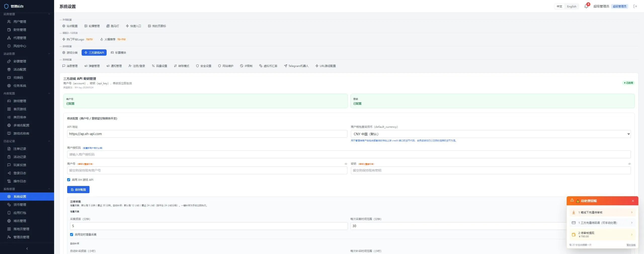This screenshot has height=254, width=644.
Task: Open the 1 笔线下充值待审核 reminder
Action: click(602, 212)
